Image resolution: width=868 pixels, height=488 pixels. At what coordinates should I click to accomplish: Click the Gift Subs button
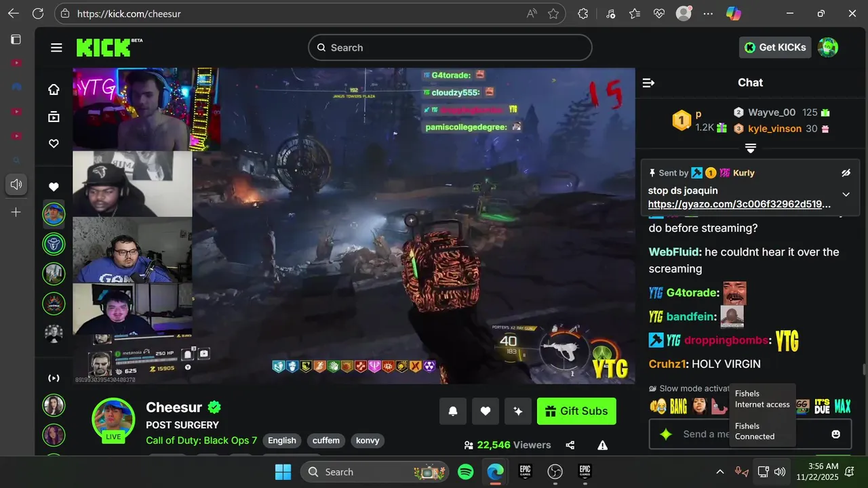click(576, 411)
